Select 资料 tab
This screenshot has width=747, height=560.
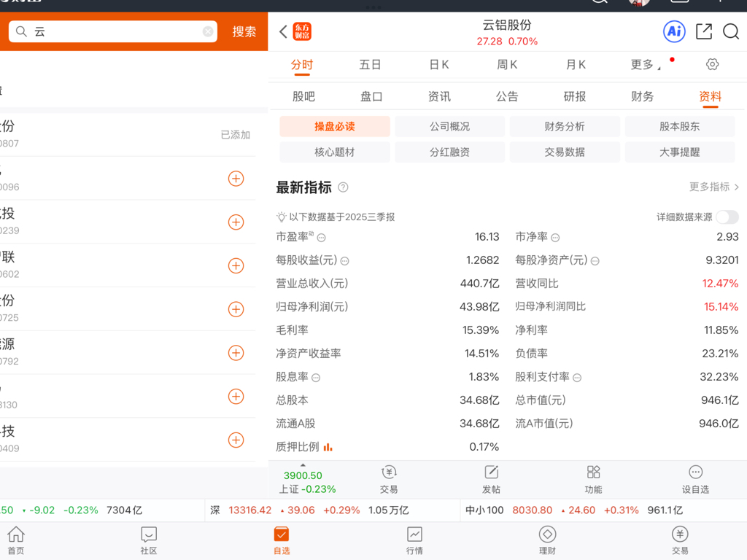[x=711, y=97]
